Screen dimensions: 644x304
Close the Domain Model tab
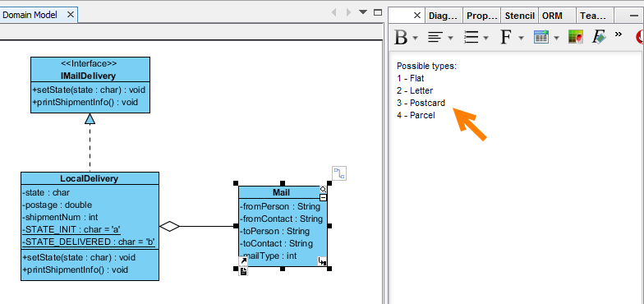[x=71, y=15]
